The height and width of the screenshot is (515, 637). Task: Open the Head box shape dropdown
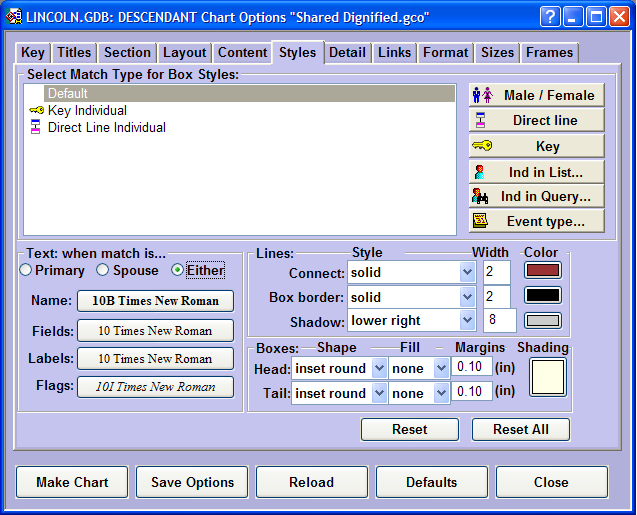point(378,369)
